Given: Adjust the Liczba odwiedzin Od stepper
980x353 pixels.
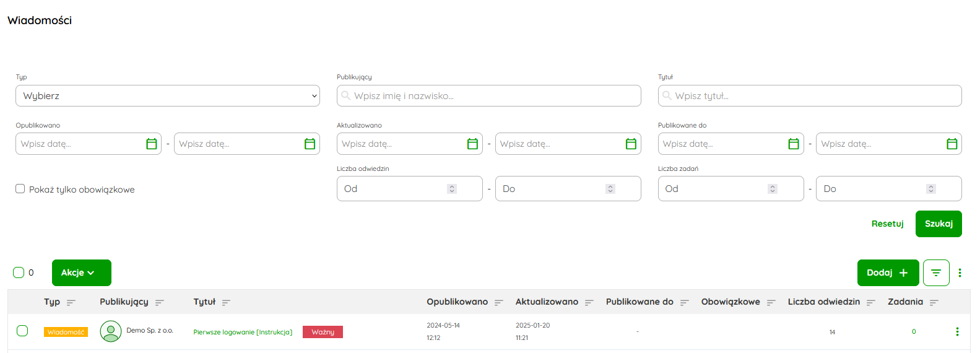Looking at the screenshot, I should [452, 189].
